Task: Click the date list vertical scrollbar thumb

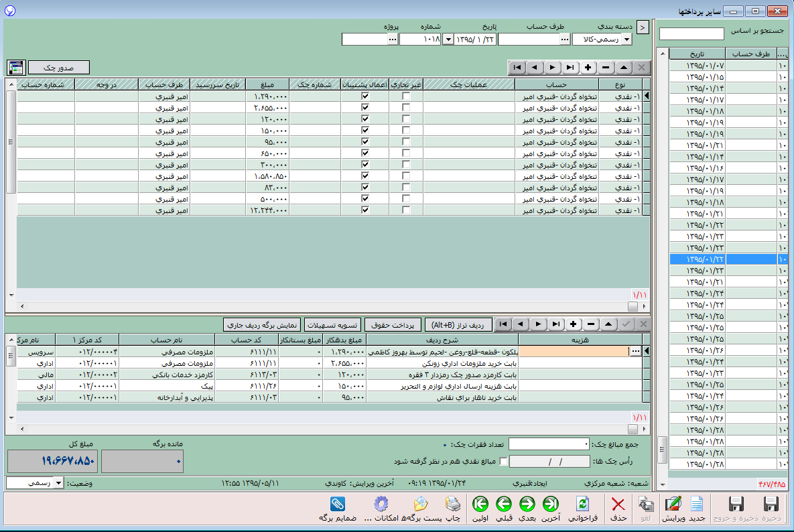Action: (x=663, y=450)
